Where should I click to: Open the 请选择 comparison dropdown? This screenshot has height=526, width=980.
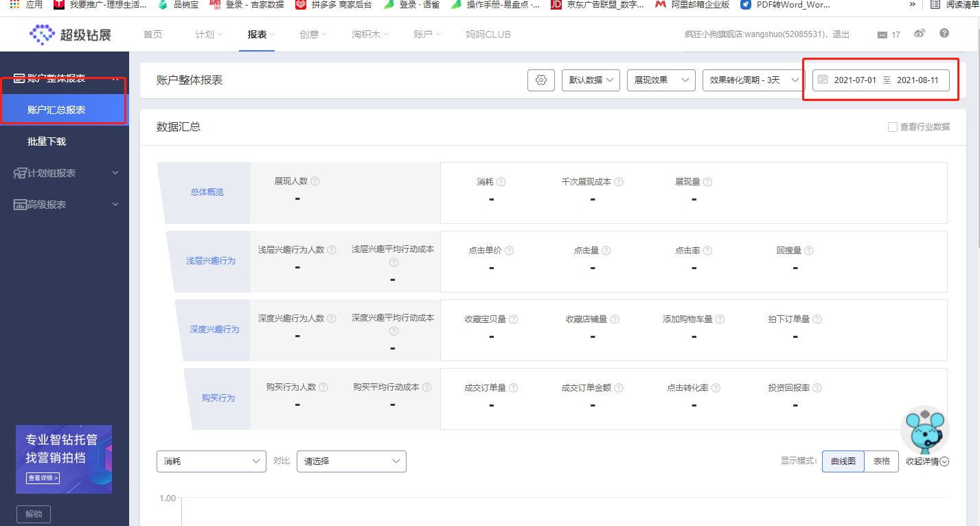[x=352, y=461]
